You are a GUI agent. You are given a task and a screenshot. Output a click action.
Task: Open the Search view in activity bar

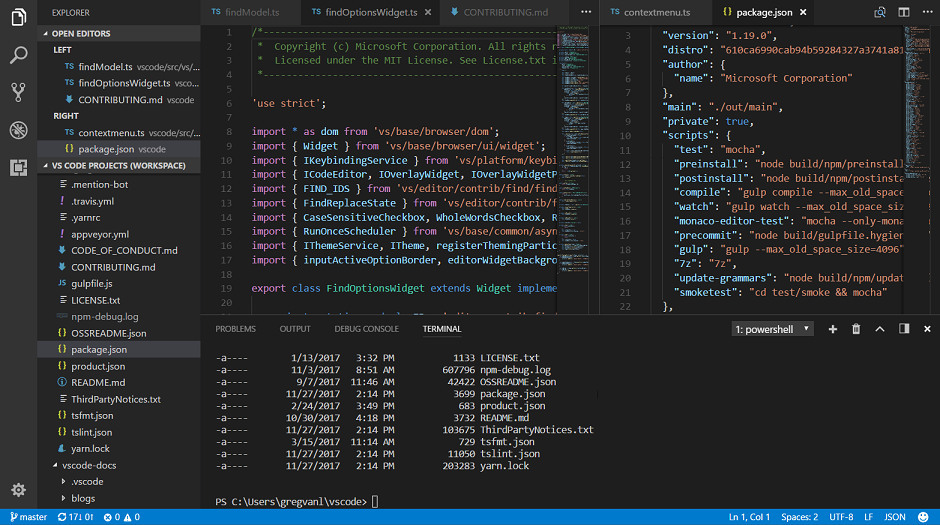(x=19, y=55)
